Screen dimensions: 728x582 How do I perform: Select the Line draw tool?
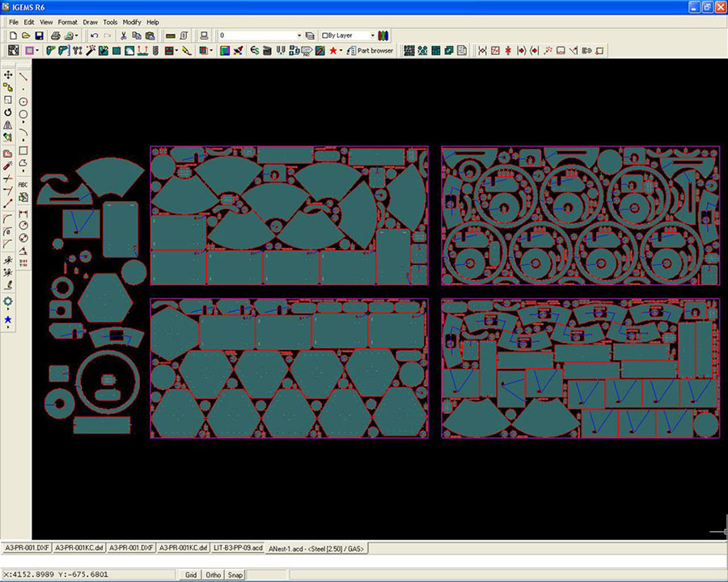[23, 76]
